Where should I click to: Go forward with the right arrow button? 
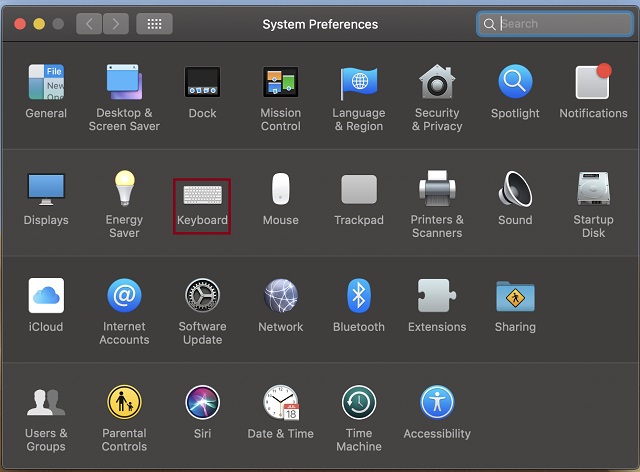(116, 24)
